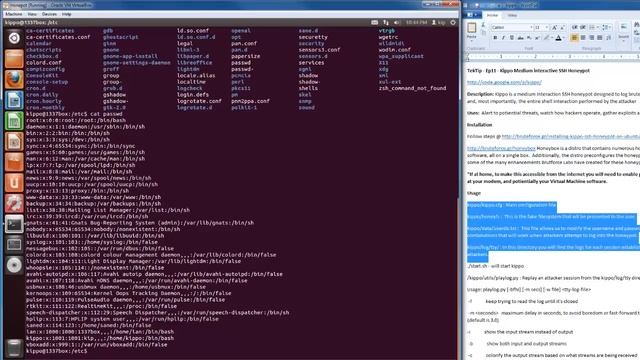
Task: Open the Paste dropdown arrow
Action: [471, 40]
